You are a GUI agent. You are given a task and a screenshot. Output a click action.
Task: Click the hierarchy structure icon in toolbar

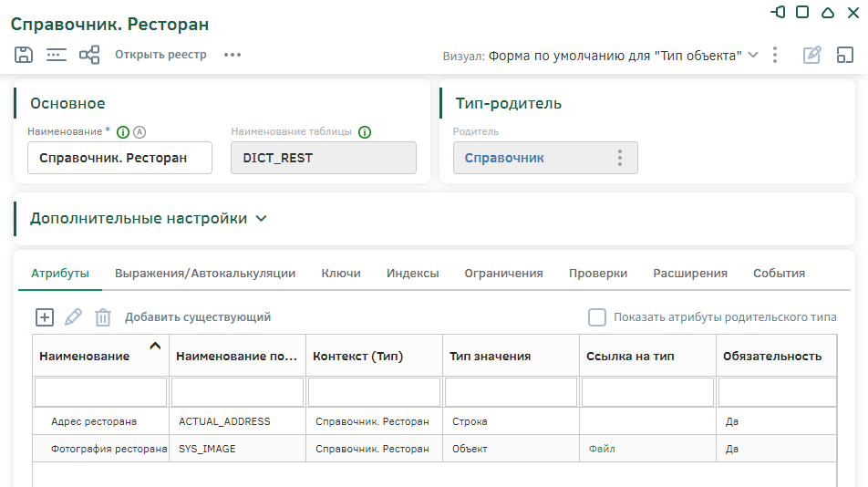(x=89, y=55)
